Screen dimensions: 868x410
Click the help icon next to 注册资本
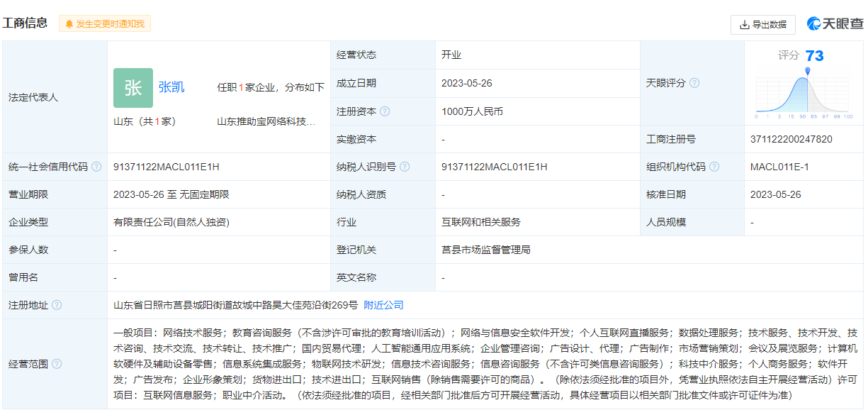pos(385,111)
